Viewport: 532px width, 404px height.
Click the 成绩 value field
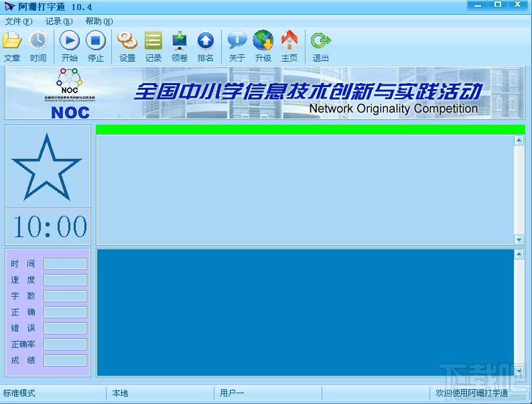tap(65, 360)
